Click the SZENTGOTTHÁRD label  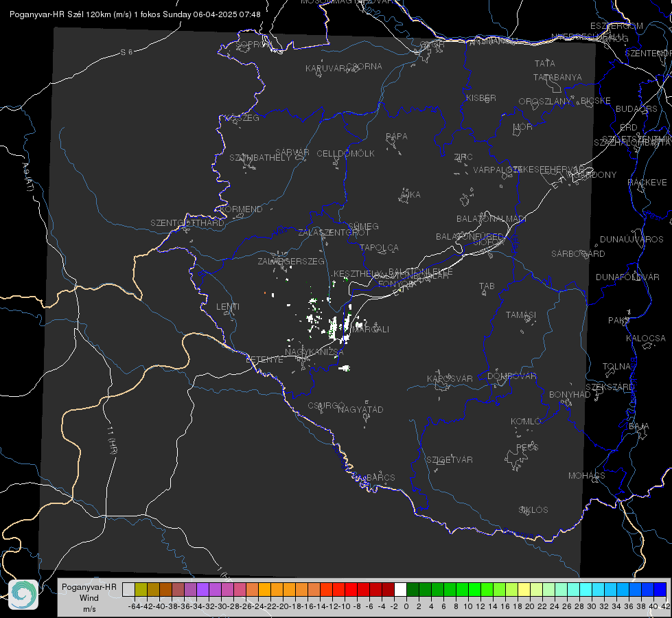[x=187, y=223]
